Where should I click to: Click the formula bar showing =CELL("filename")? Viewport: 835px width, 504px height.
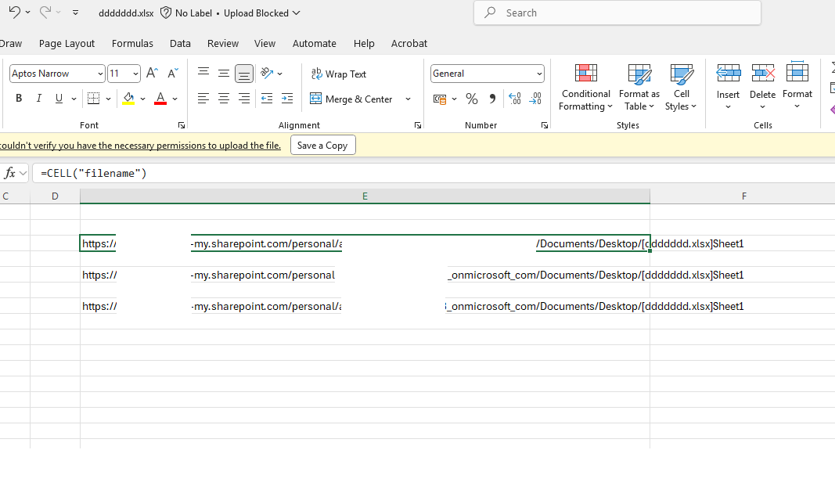[434, 173]
